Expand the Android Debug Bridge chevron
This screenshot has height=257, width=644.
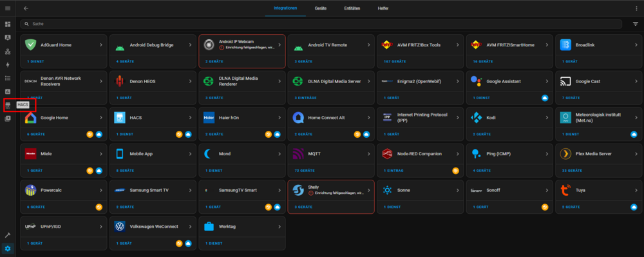click(x=190, y=44)
